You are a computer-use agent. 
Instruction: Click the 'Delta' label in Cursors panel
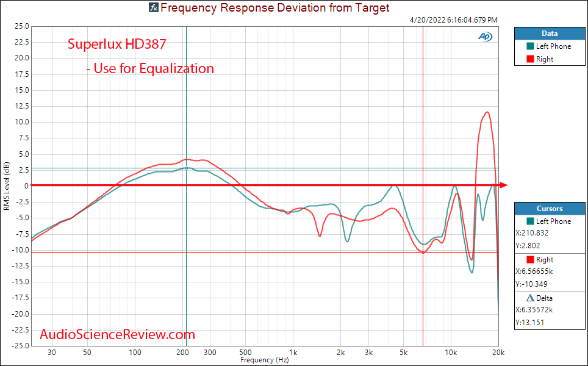(x=544, y=298)
